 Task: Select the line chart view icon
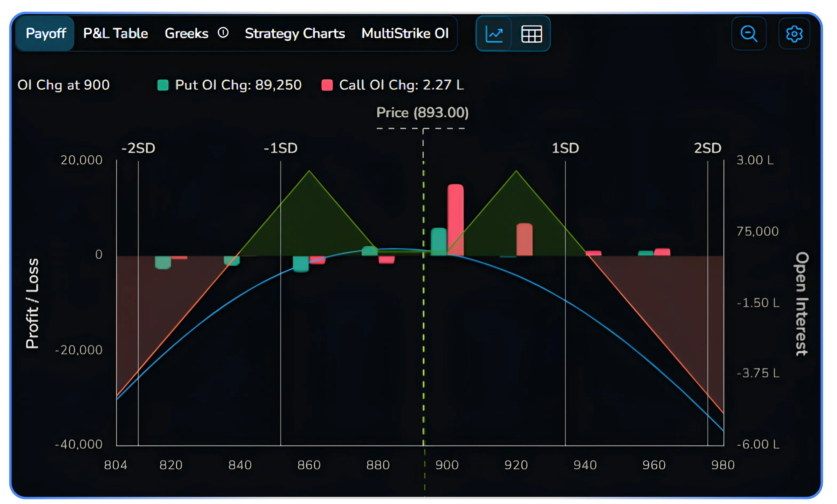494,34
